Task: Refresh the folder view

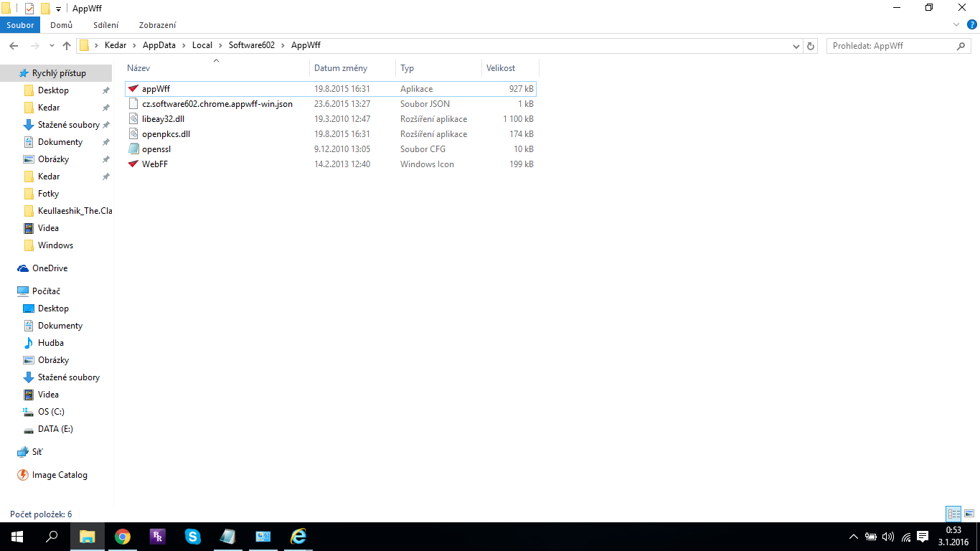Action: click(x=811, y=46)
